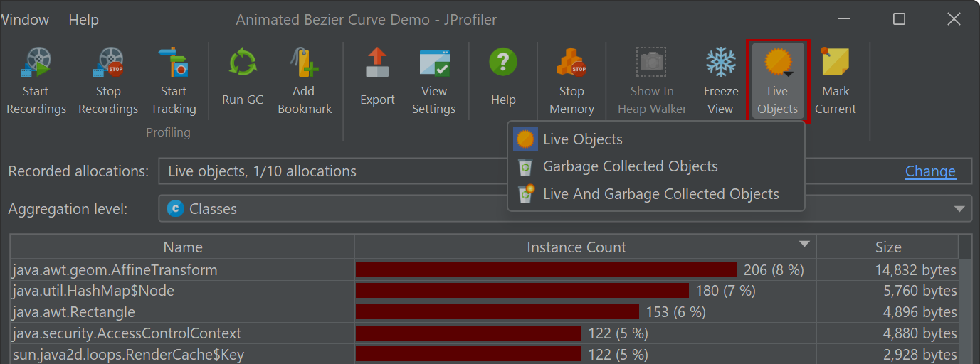Click the Freeze View snowflake icon
The width and height of the screenshot is (980, 364).
[x=720, y=63]
